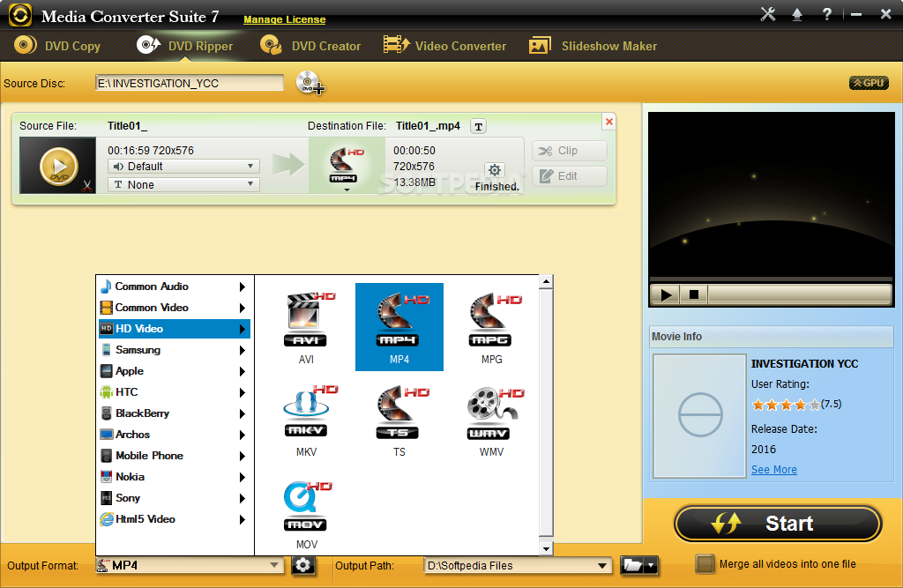Expand Samsung device category
The width and height of the screenshot is (903, 588).
click(175, 350)
